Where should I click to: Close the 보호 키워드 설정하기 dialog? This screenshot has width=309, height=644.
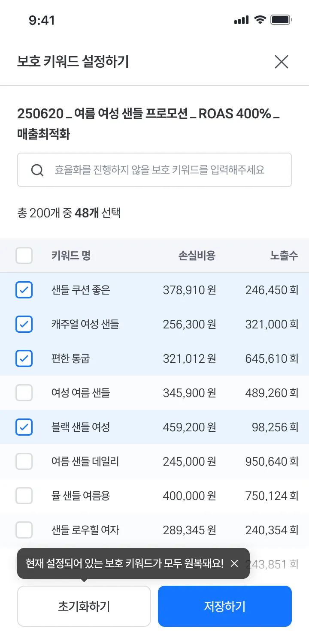[282, 62]
